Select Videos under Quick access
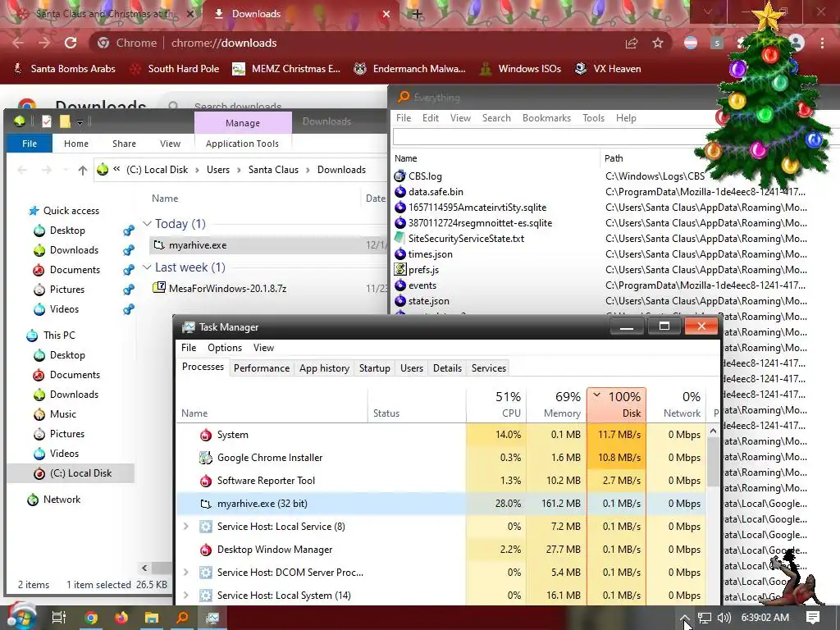This screenshot has width=840, height=630. (x=64, y=309)
